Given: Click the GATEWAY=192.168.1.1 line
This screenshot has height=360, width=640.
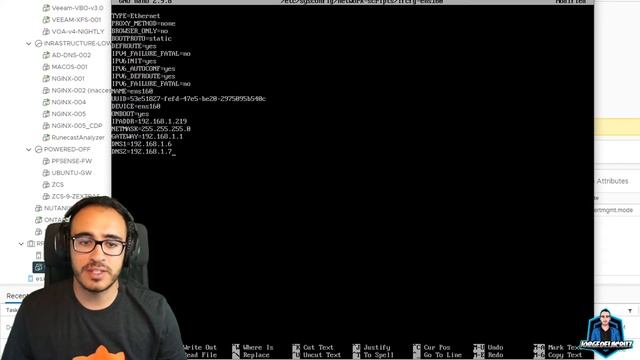Looking at the screenshot, I should pyautogui.click(x=147, y=136).
